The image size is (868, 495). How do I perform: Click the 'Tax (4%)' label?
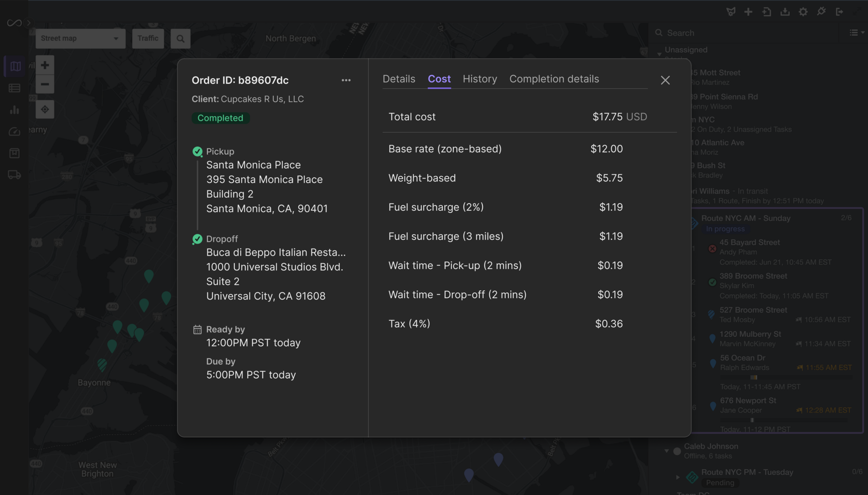click(x=409, y=324)
